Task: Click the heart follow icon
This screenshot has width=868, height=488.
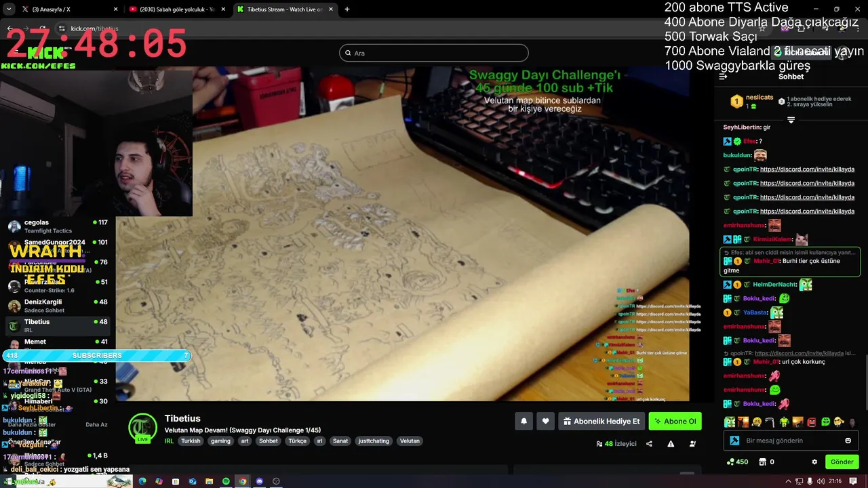Action: point(545,421)
